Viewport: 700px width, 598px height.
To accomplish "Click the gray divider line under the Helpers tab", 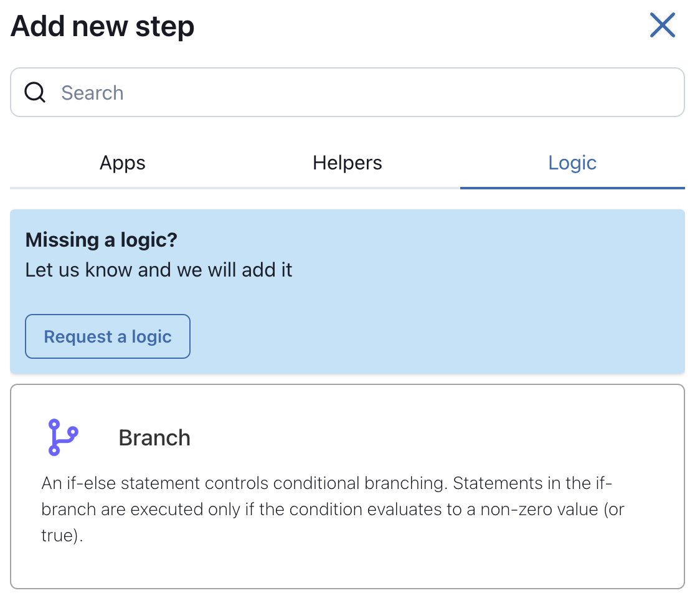I will pyautogui.click(x=348, y=188).
